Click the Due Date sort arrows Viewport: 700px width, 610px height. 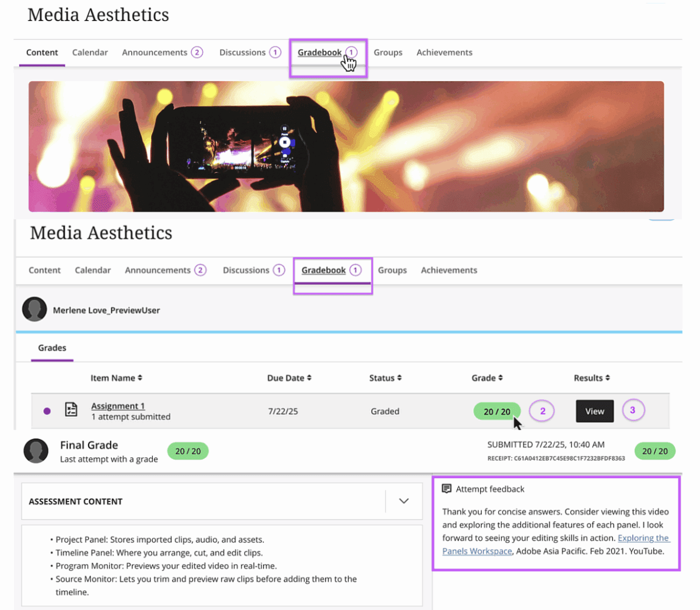click(309, 378)
